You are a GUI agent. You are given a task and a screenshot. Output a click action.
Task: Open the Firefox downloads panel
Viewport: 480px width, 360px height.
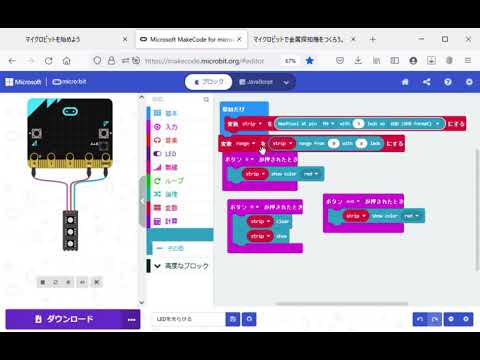358,61
